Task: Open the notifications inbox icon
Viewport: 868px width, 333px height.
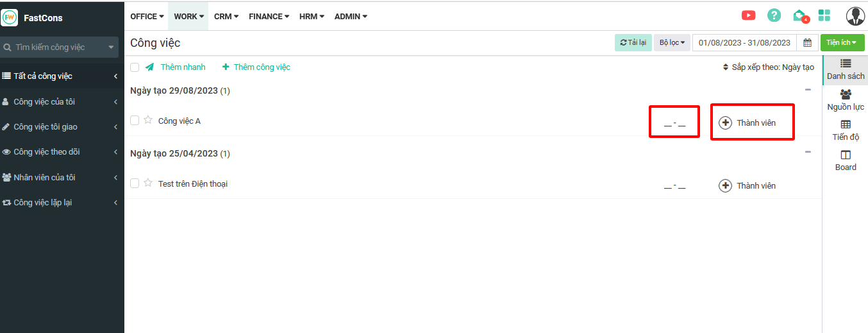Action: tap(799, 16)
